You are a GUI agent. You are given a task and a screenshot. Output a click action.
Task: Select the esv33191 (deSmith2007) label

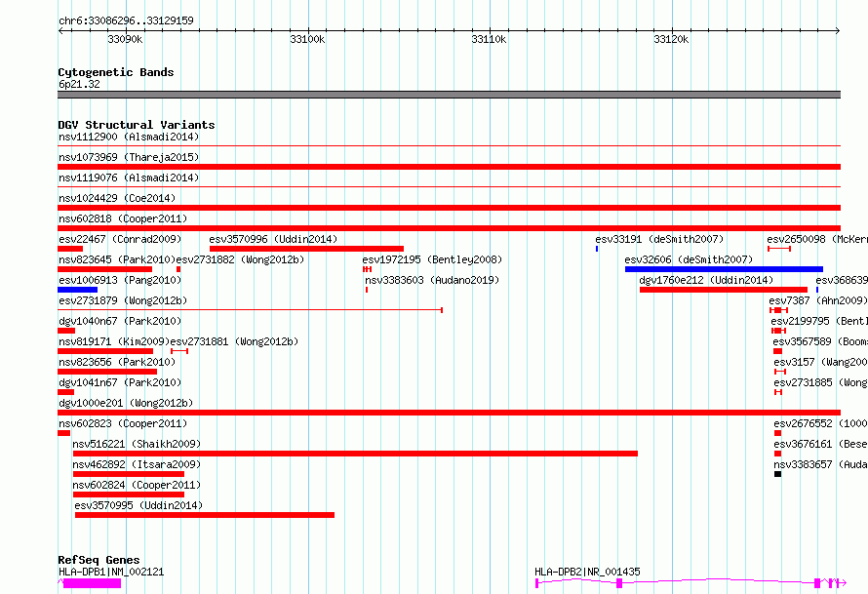(x=659, y=239)
